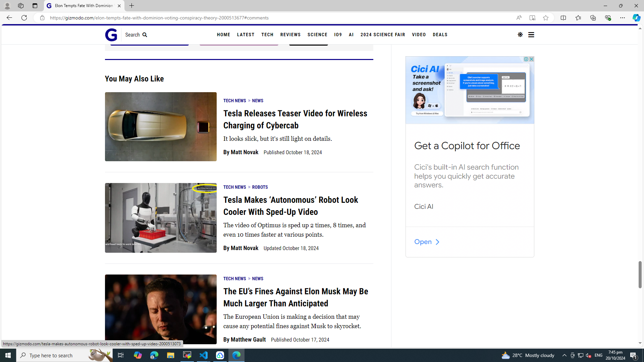The image size is (644, 362).
Task: Show hidden tray icons
Action: [564, 355]
